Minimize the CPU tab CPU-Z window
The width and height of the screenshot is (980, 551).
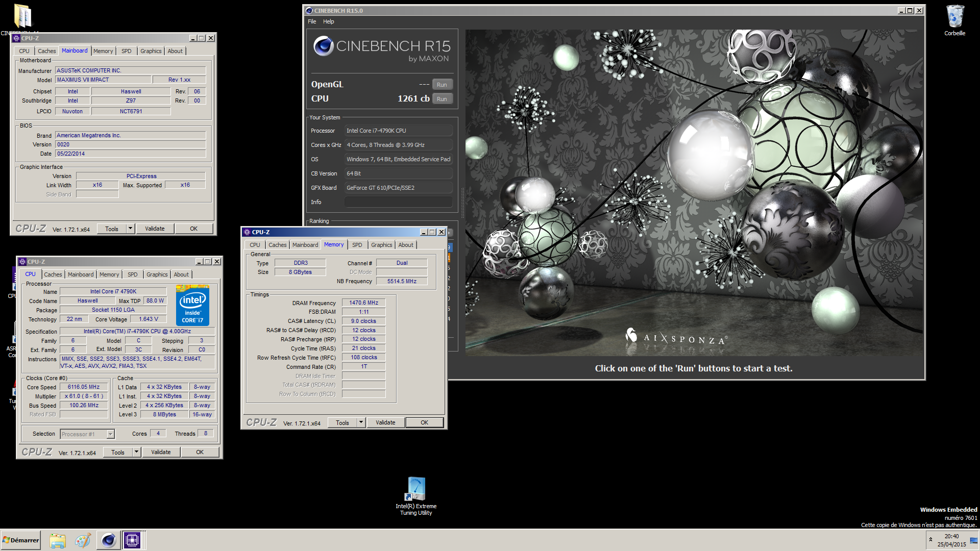(x=199, y=262)
